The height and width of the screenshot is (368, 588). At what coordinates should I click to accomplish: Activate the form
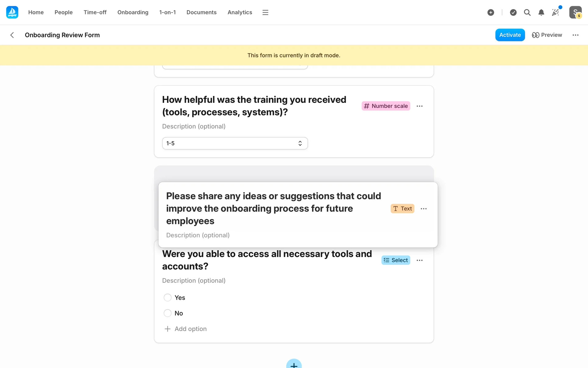point(510,35)
